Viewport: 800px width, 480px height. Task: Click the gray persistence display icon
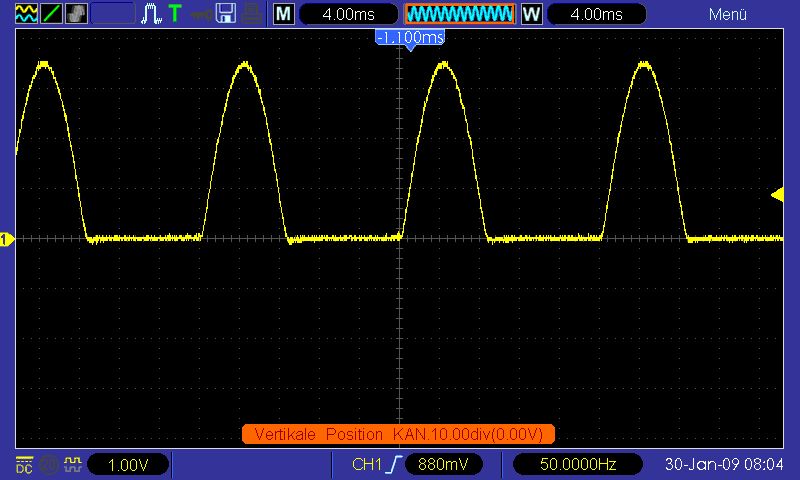click(77, 13)
